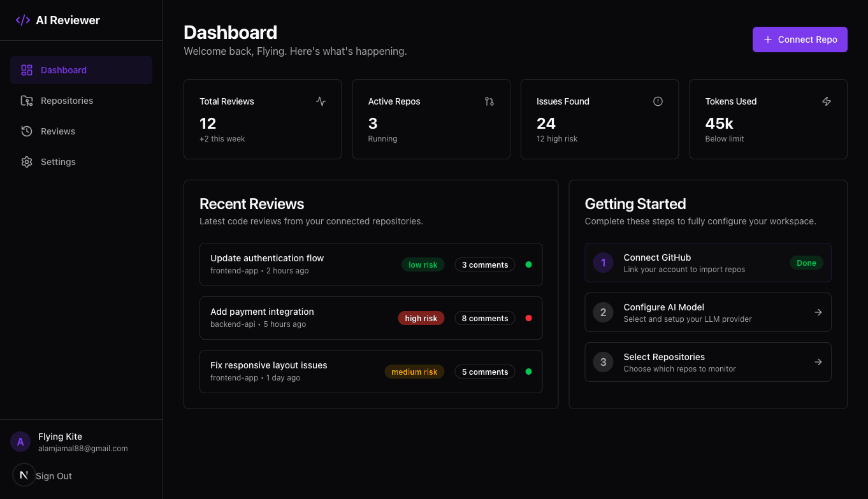
Task: Click the Tokens Used value 45k
Action: click(720, 123)
